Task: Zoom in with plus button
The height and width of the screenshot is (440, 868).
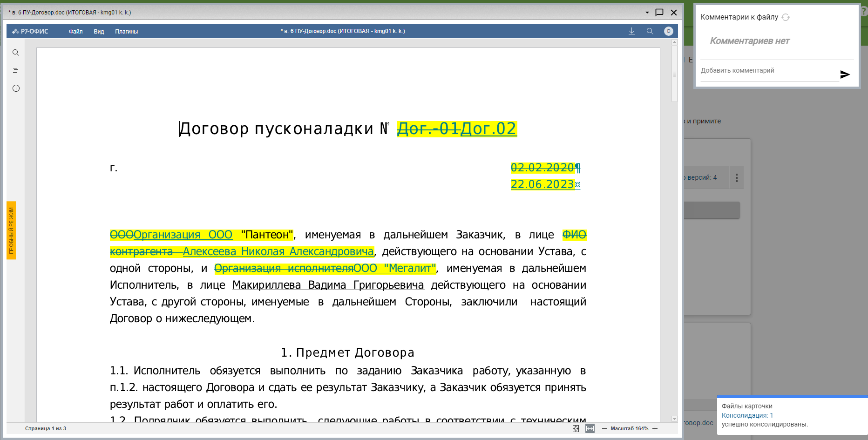Action: (655, 428)
